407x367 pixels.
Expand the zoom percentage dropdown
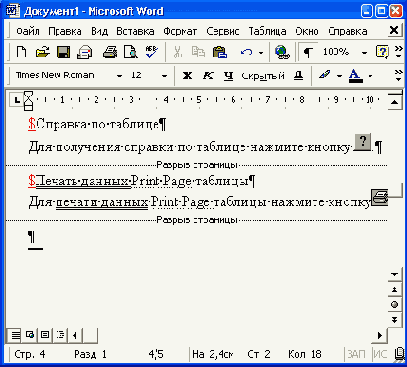[x=364, y=52]
